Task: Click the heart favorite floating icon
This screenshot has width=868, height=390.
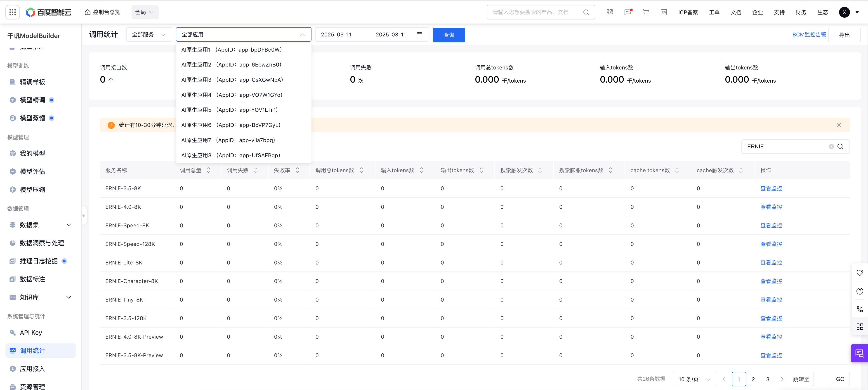Action: tap(860, 273)
